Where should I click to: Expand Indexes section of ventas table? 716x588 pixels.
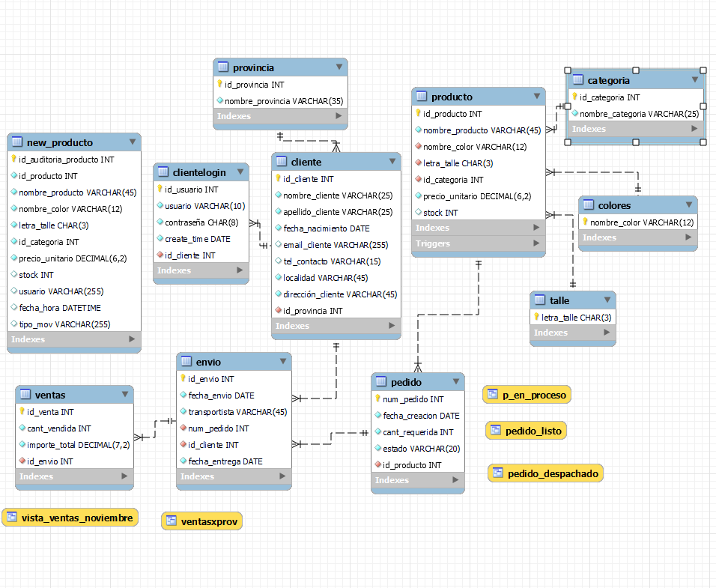124,476
